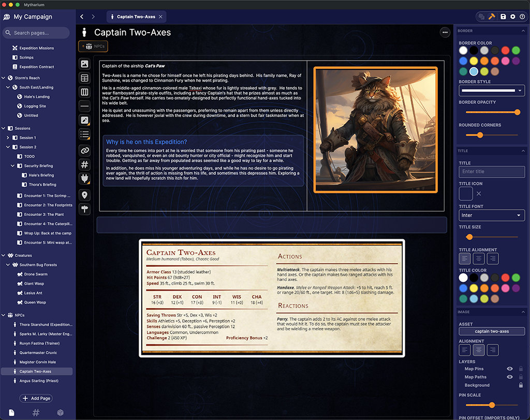Viewport: 530px width, 420px height.
Task: Click the captain two-axes asset button
Action: (x=492, y=331)
